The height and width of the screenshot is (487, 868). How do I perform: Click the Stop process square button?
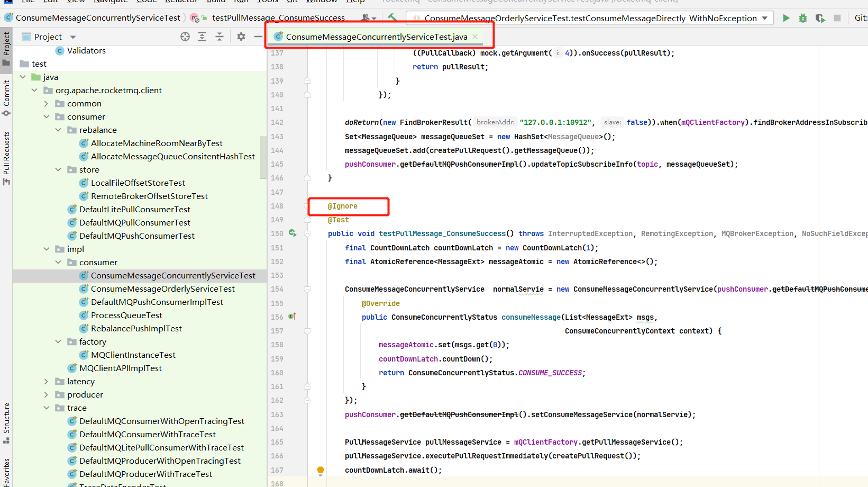[x=837, y=18]
